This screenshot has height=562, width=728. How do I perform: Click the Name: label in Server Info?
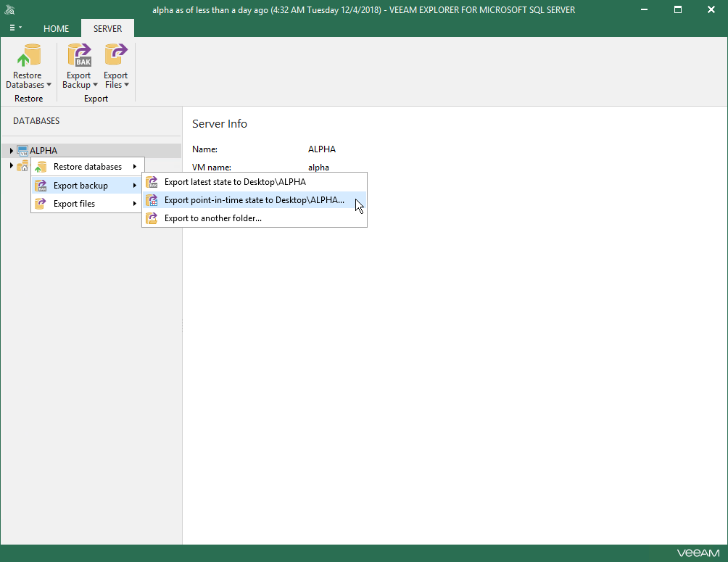(x=204, y=149)
